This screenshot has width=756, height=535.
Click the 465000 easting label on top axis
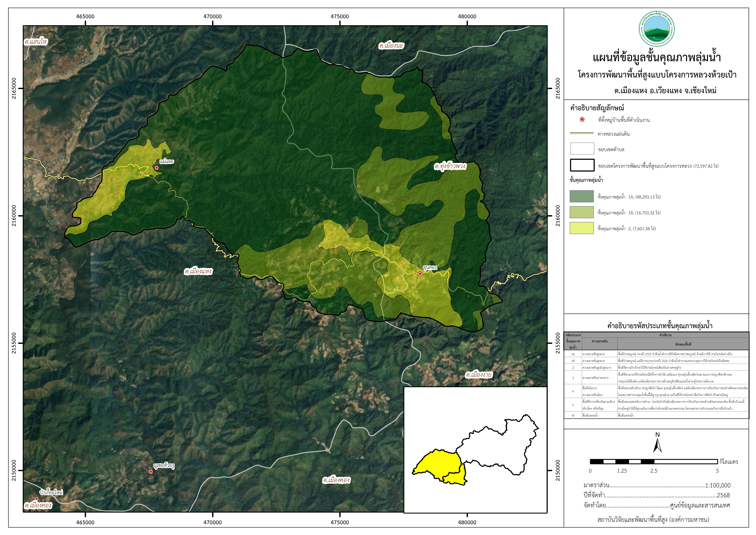click(85, 16)
